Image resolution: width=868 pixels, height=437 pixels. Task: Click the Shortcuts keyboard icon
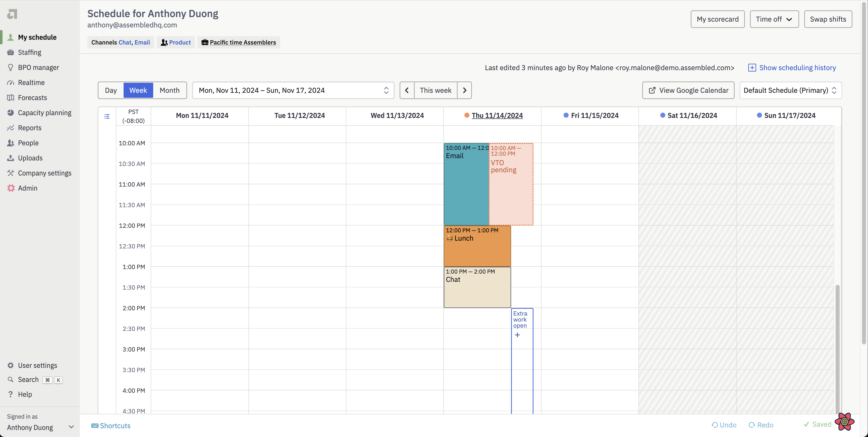[95, 425]
